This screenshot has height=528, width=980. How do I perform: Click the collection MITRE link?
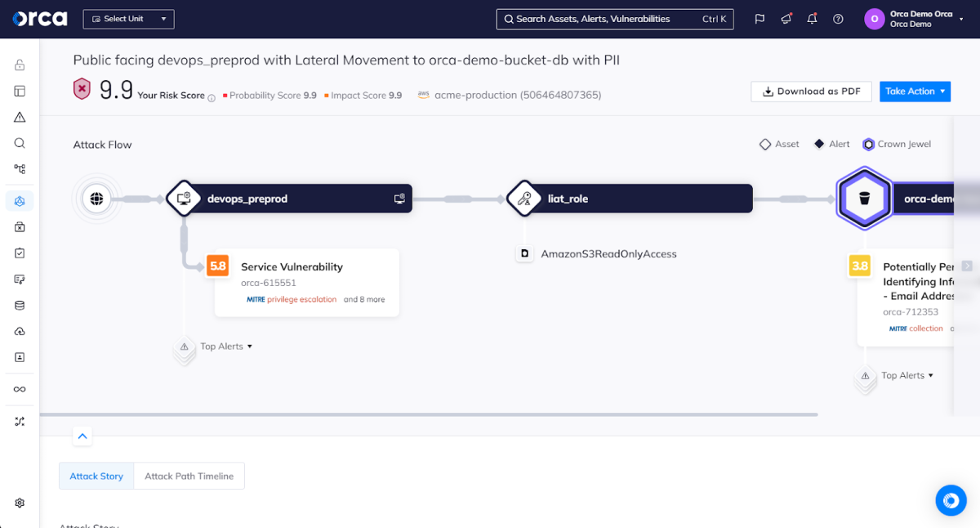(926, 329)
